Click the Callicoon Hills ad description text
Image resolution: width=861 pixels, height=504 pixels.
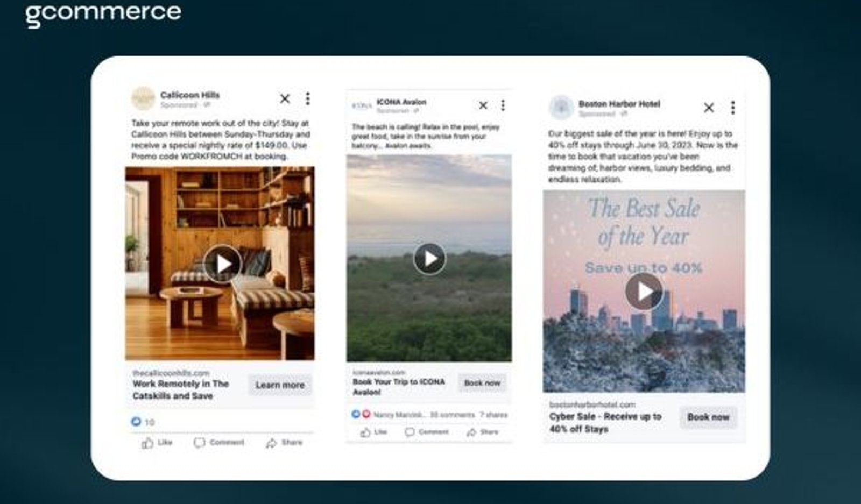pos(221,140)
